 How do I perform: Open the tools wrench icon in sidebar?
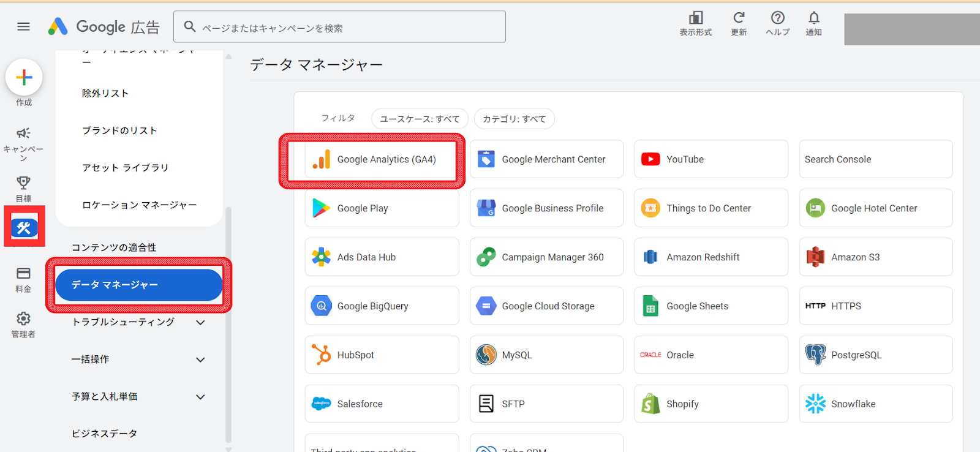point(24,228)
